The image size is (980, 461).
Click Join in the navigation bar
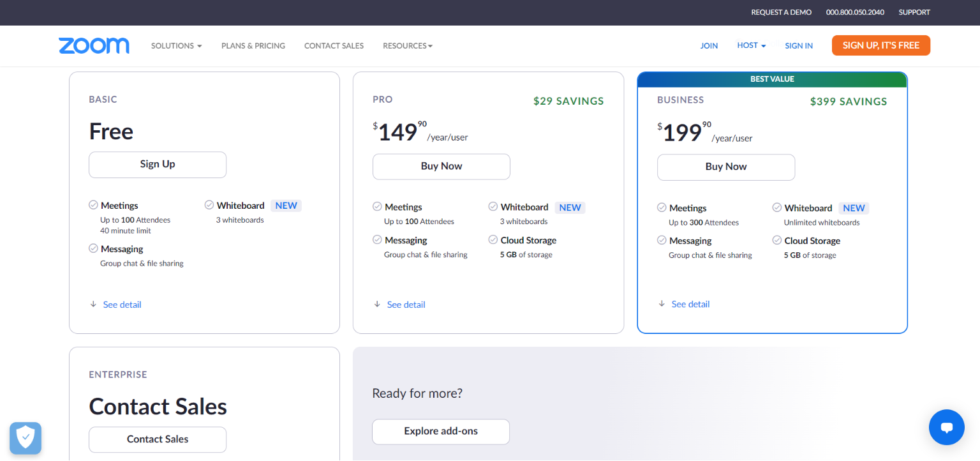pos(709,46)
